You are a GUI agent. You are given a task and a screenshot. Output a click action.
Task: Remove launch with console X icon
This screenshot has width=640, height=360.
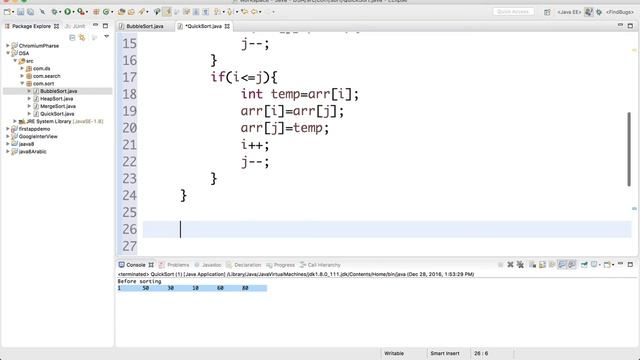pyautogui.click(x=510, y=265)
